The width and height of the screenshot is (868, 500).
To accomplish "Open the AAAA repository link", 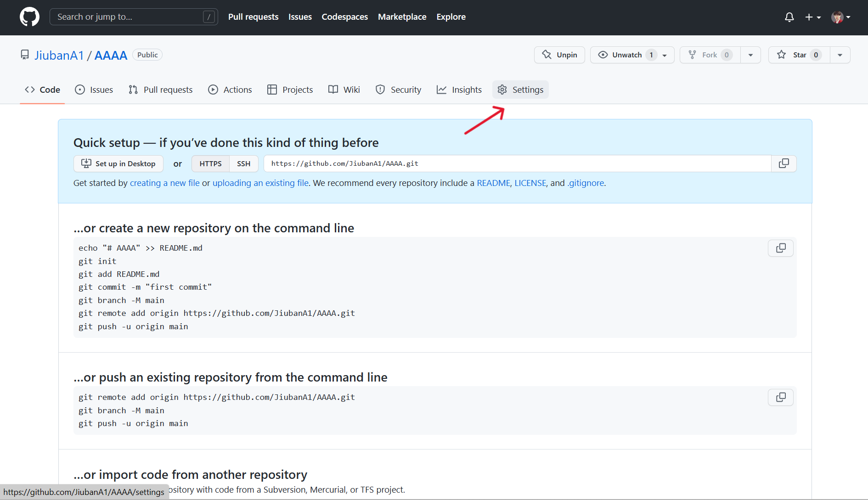I will tap(111, 56).
